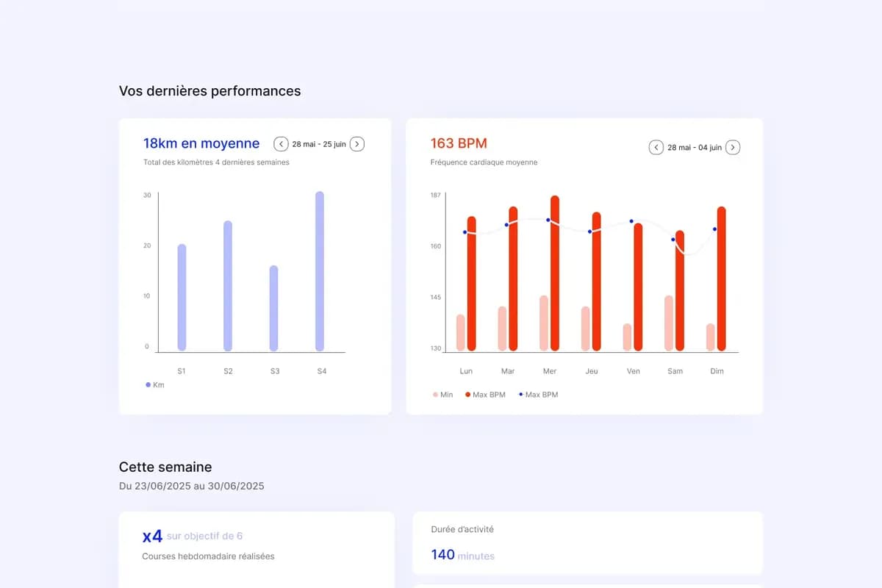Go to next period on kilometers chart
This screenshot has height=588, width=882.
pos(357,144)
